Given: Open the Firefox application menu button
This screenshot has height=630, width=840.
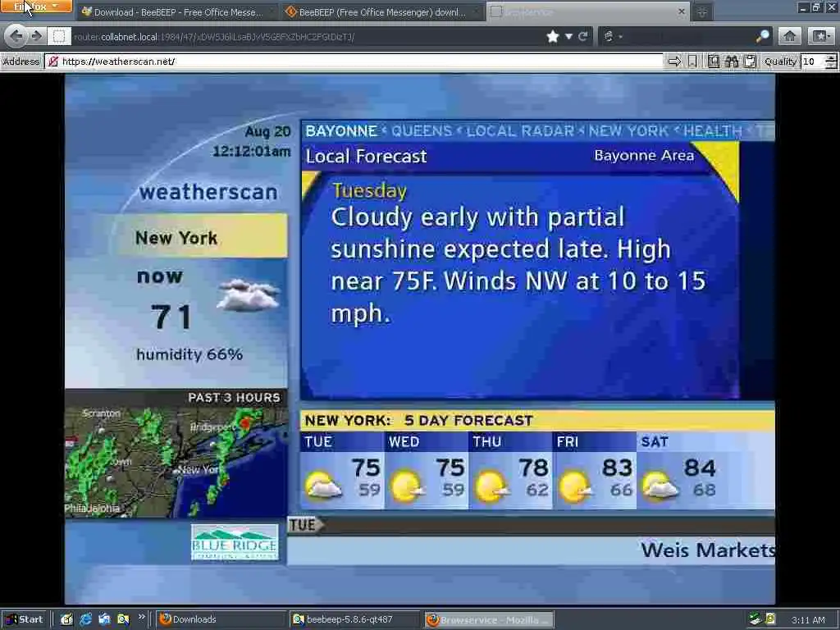Looking at the screenshot, I should [x=35, y=7].
